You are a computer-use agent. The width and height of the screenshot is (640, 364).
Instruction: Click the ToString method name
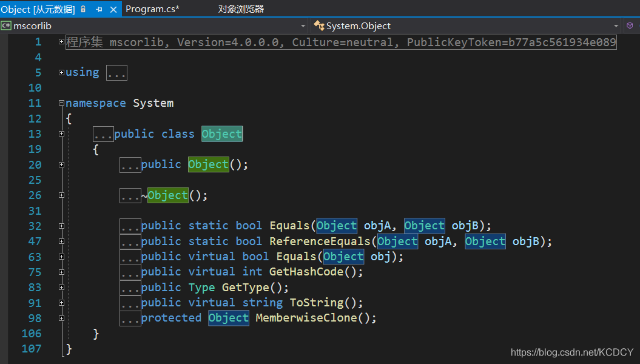pyautogui.click(x=317, y=302)
